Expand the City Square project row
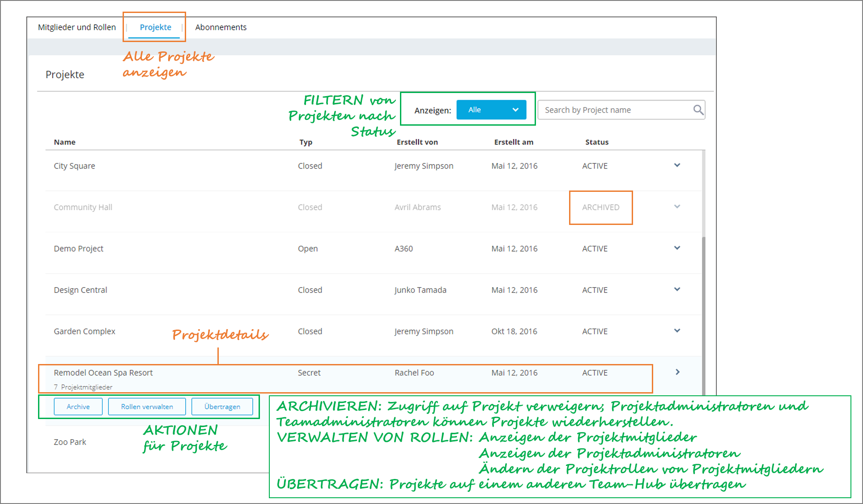 tap(677, 165)
